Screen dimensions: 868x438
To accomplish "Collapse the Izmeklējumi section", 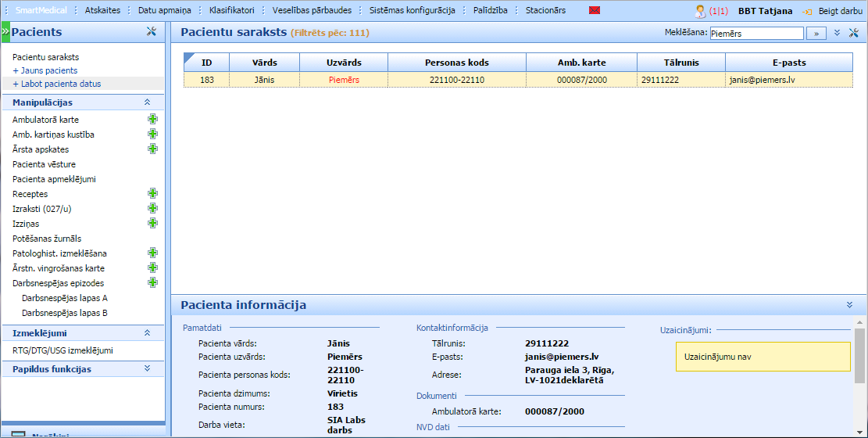I will pos(147,333).
